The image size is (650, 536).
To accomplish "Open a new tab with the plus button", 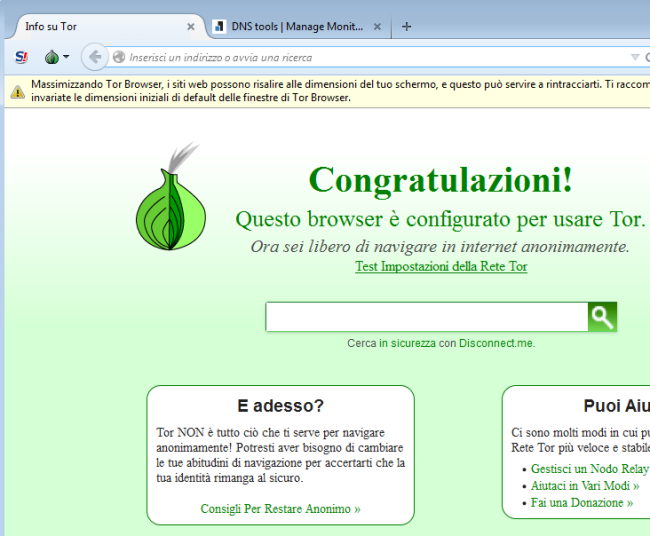I will pyautogui.click(x=406, y=26).
